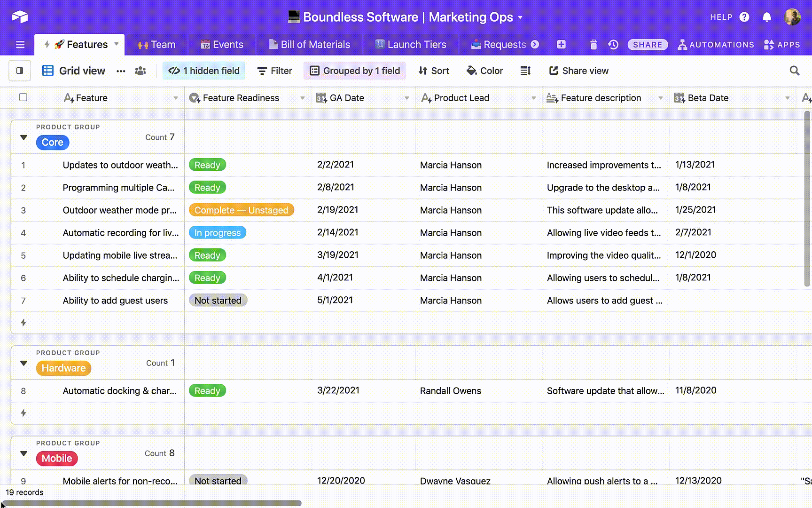This screenshot has height=508, width=812.
Task: Click the trash bin icon
Action: click(593, 45)
